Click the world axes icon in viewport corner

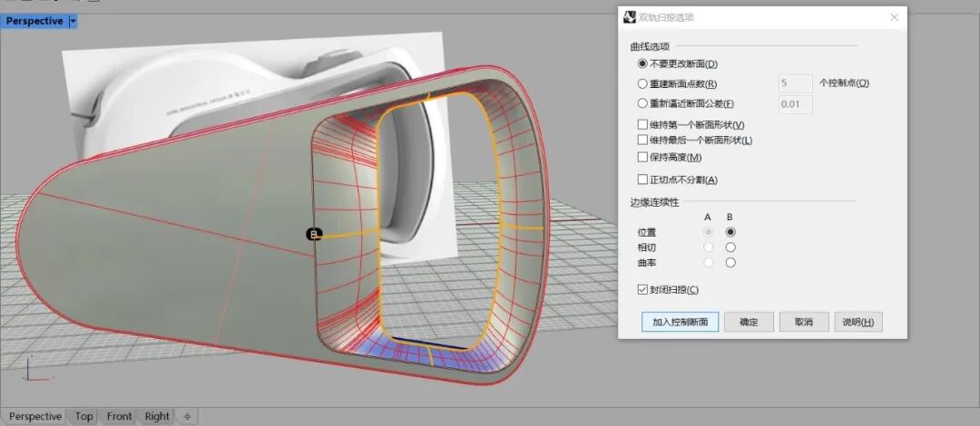(x=36, y=371)
